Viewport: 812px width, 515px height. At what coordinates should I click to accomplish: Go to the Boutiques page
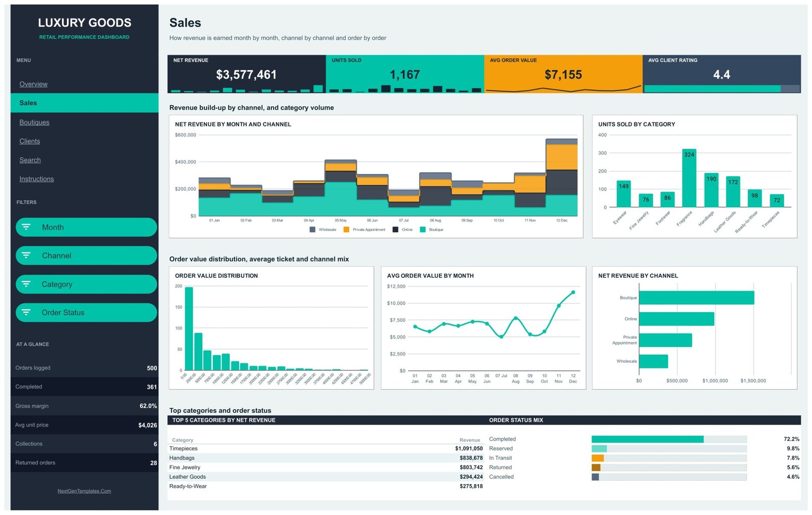point(35,122)
